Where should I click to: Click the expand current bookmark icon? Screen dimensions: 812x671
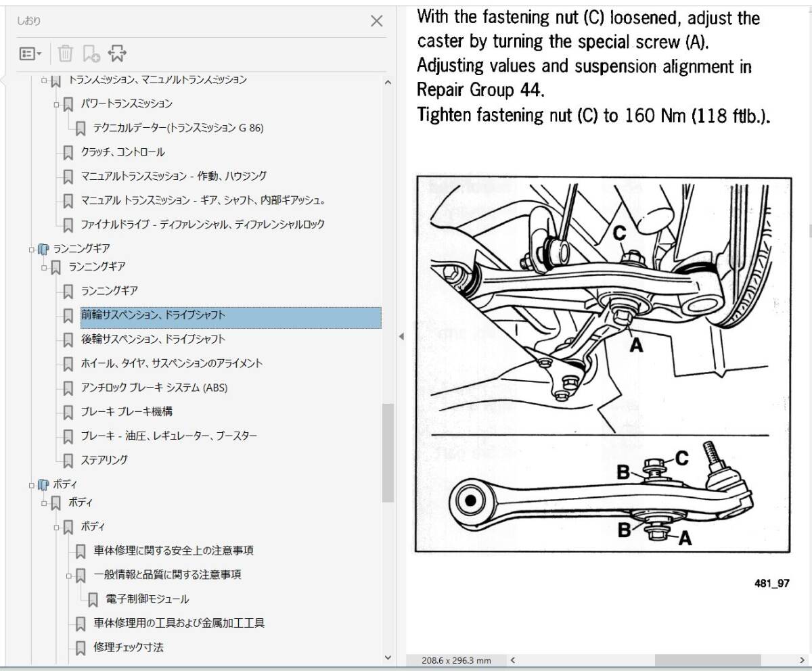coord(116,53)
